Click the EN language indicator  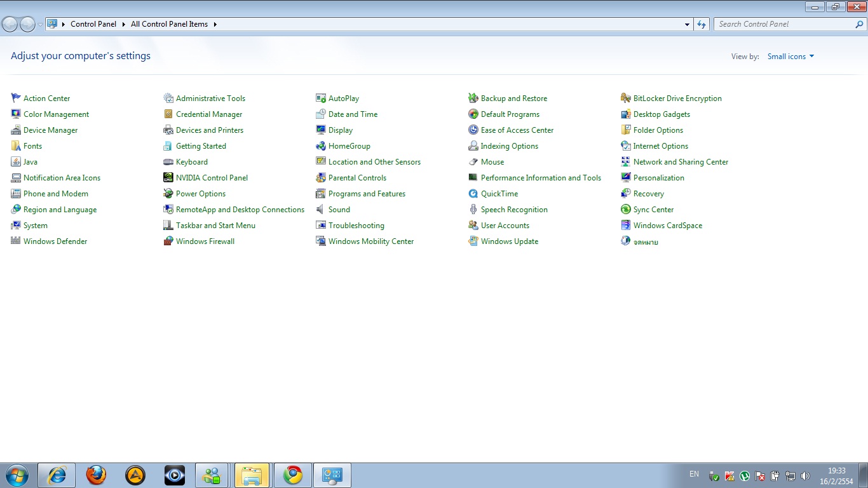pos(694,474)
